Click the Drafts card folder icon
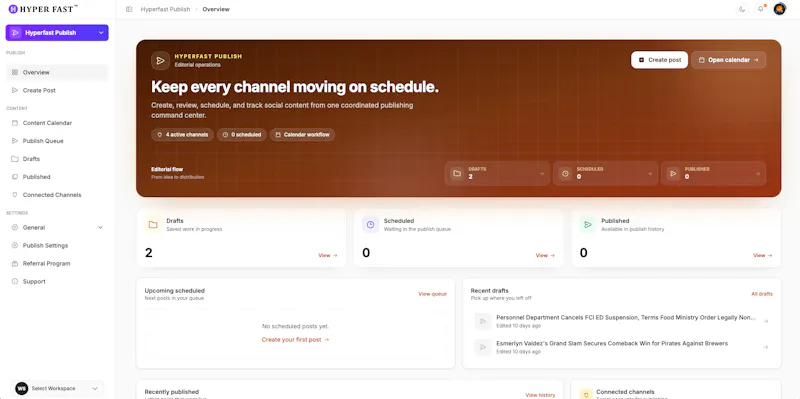Screen dimensions: 800x399 (153, 225)
